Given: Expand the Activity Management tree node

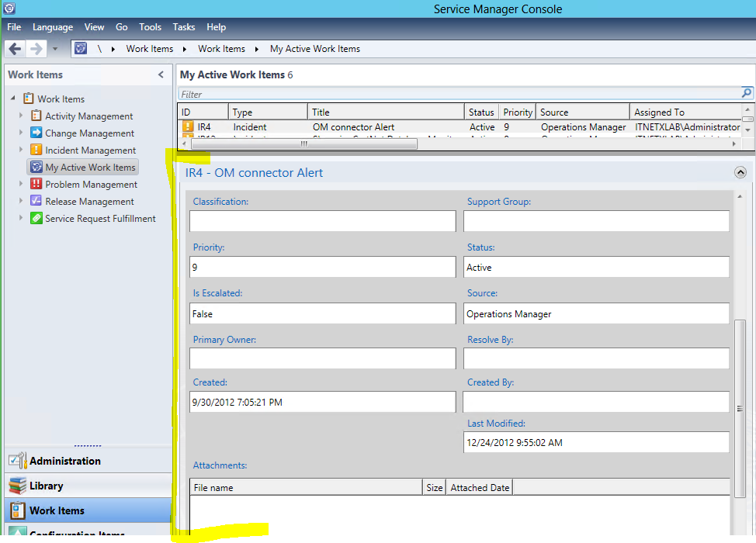Looking at the screenshot, I should tap(21, 116).
